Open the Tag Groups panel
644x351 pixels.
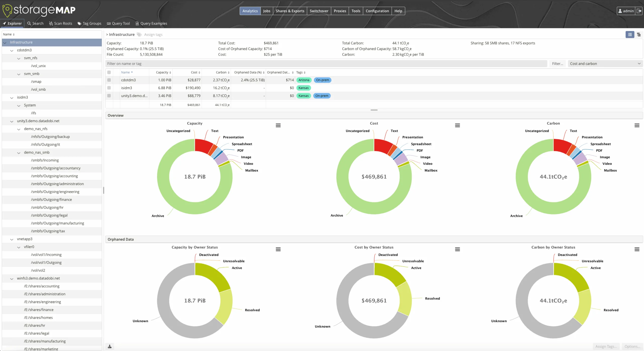coord(89,23)
